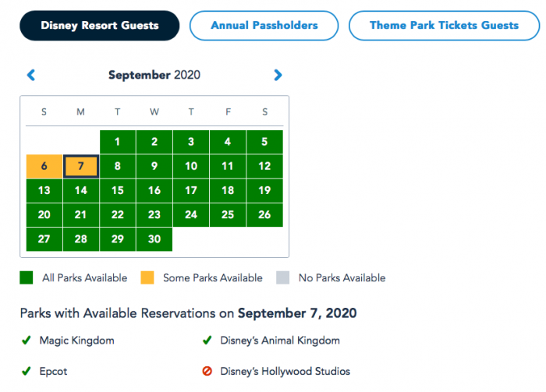
Task: Open the Theme Park Tickets Guests tab
Action: point(444,26)
